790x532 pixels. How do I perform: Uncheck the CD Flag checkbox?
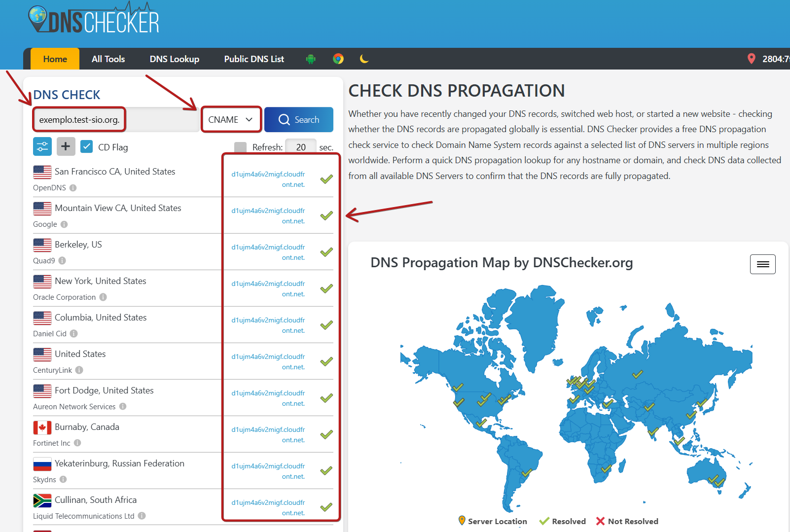tap(87, 146)
